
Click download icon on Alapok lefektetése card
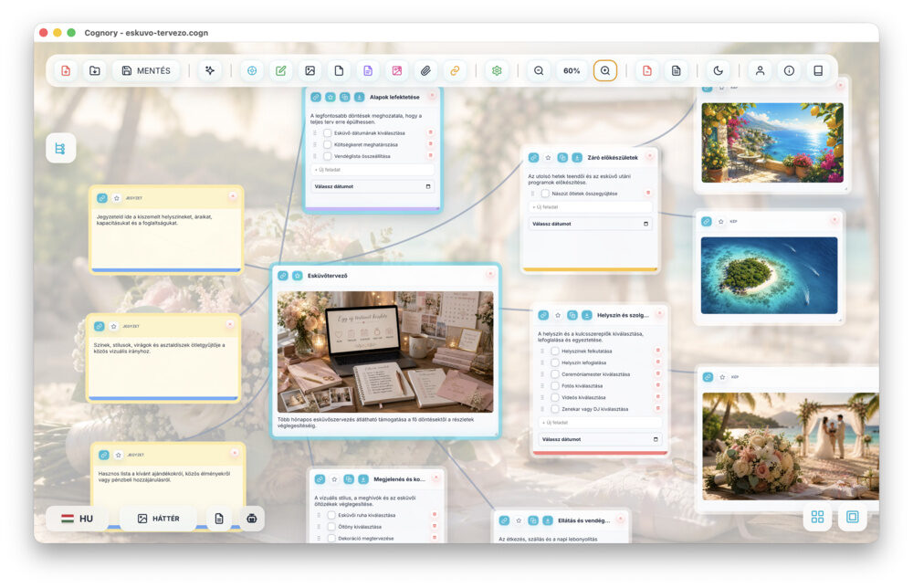(359, 97)
